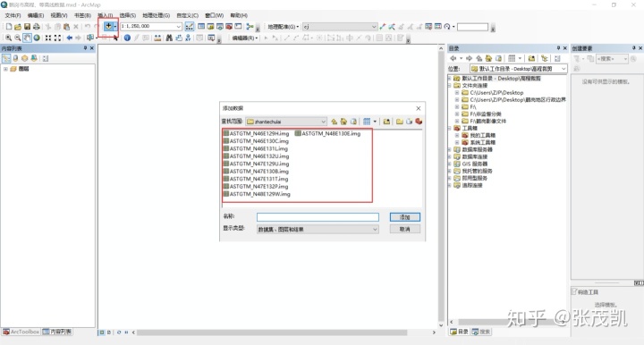Screen dimensions: 644x345
Task: Expand the 图层 node in table of contents
Action: point(5,69)
